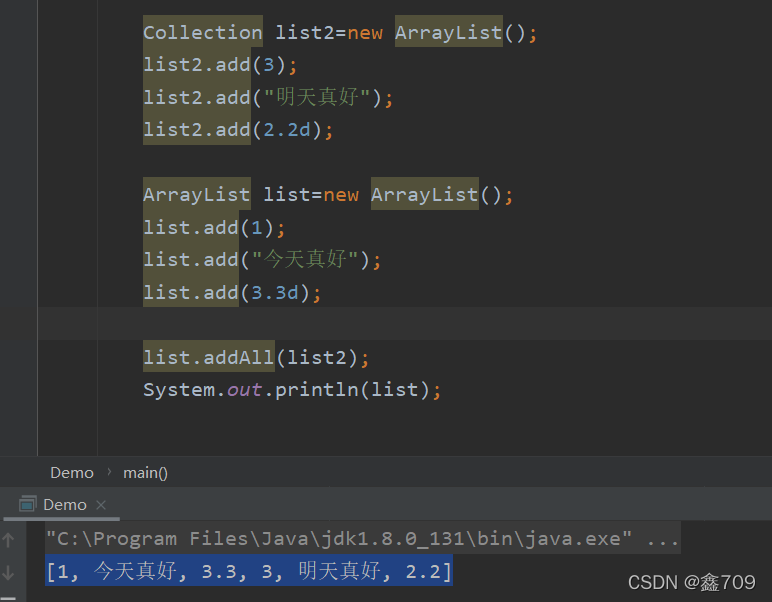Click the line 'list2.add(2.2d);'
The width and height of the screenshot is (772, 602).
(x=238, y=130)
